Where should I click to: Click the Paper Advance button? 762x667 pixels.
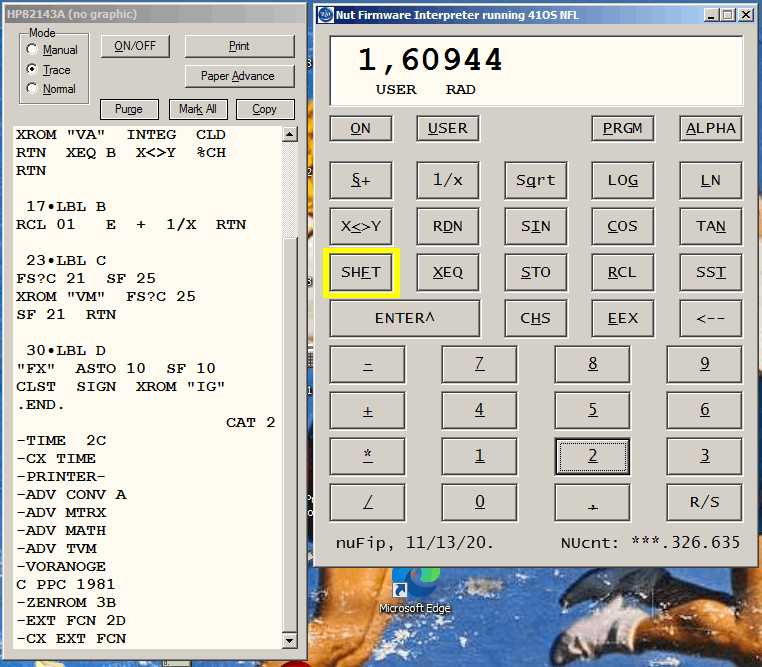coord(239,76)
